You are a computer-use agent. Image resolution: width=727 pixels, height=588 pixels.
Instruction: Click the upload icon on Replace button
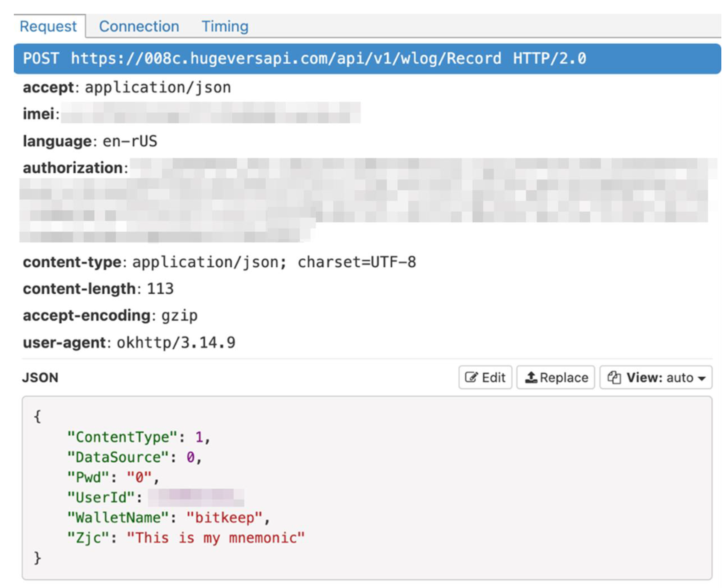(x=531, y=377)
